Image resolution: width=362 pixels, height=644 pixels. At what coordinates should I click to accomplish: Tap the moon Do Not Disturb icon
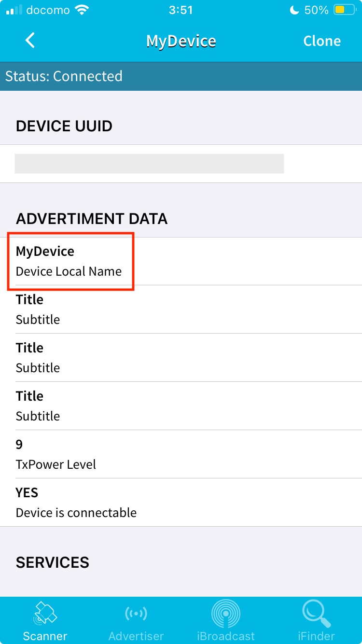294,10
